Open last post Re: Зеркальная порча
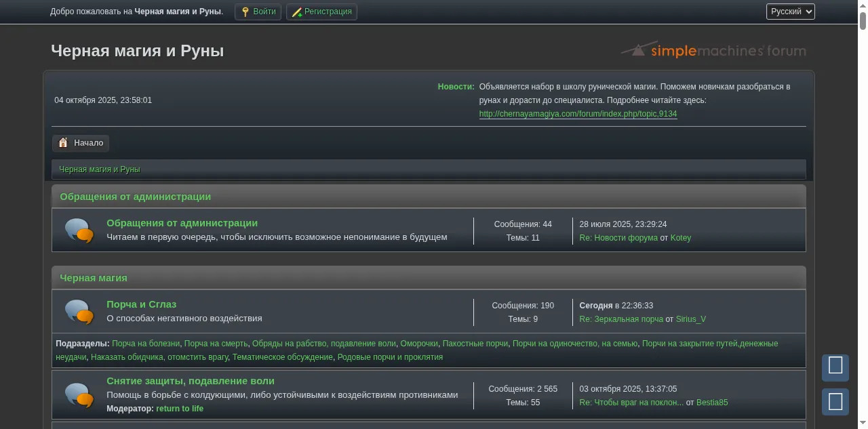This screenshot has width=868, height=429. pyautogui.click(x=621, y=319)
